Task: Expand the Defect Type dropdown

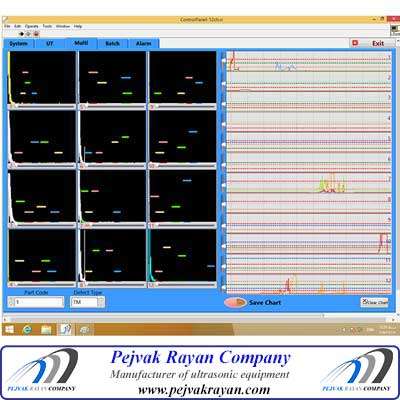Action: click(x=101, y=302)
